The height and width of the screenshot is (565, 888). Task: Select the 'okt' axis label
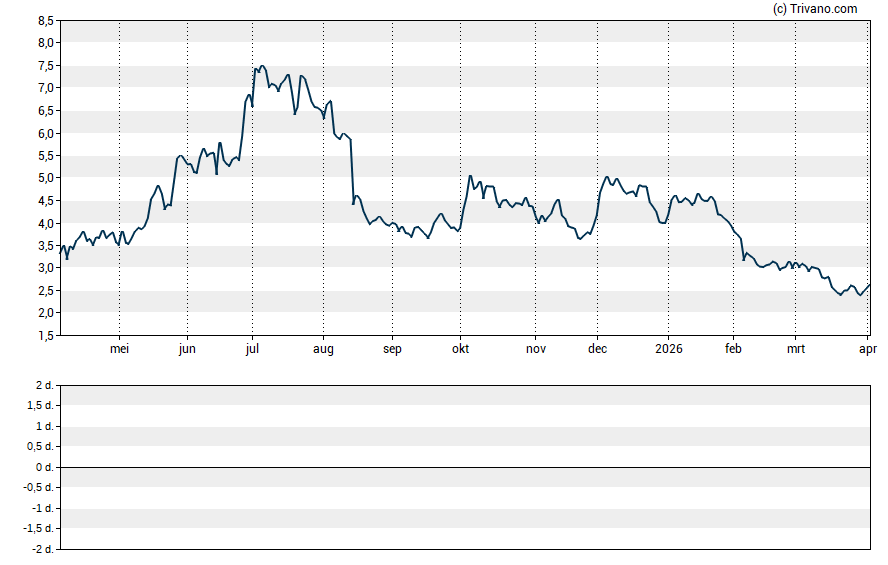(460, 349)
